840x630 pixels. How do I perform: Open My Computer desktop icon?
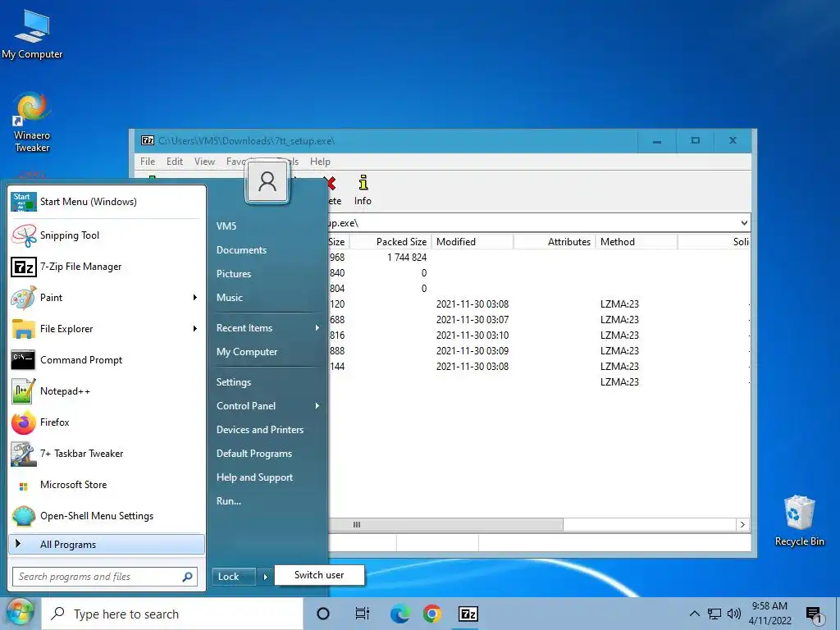pyautogui.click(x=32, y=34)
